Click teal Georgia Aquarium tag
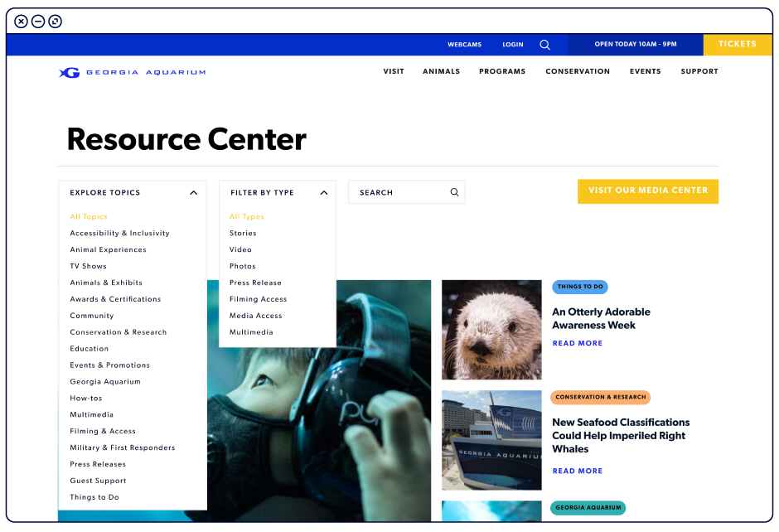This screenshot has width=779, height=532. pos(588,508)
